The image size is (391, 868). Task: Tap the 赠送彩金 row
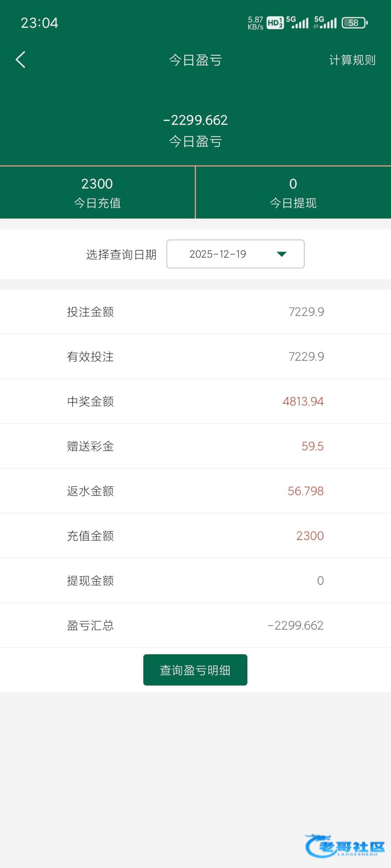coord(195,446)
